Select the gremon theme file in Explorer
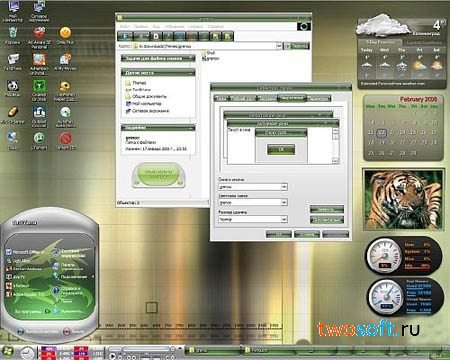450x360 pixels. pos(210,58)
